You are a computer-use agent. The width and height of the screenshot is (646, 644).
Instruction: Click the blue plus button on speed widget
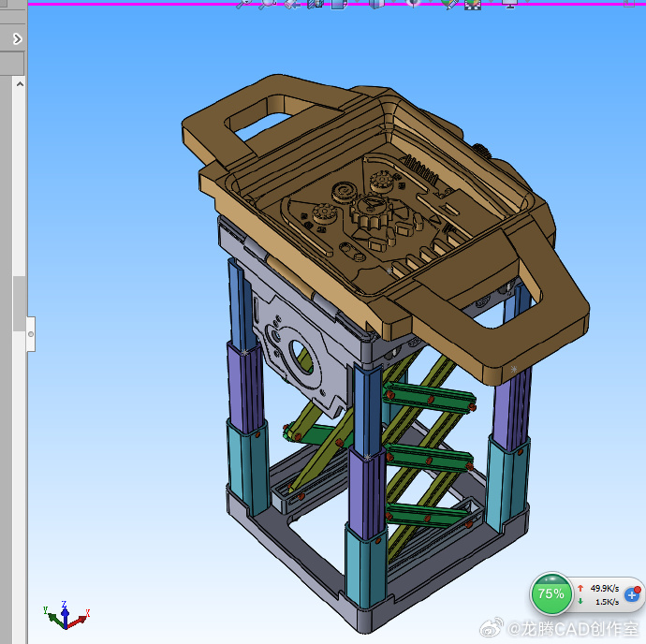[x=631, y=594]
